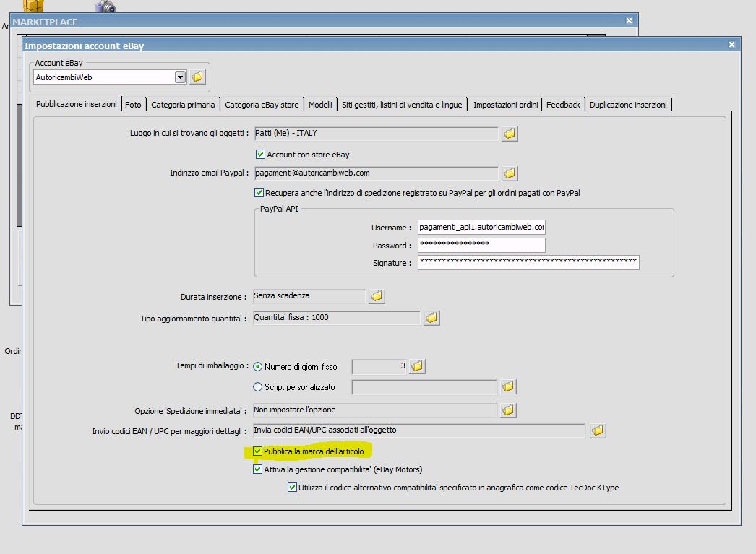756x554 pixels.
Task: Click folder icon beside Numero di giorni fisso value
Action: tap(417, 366)
